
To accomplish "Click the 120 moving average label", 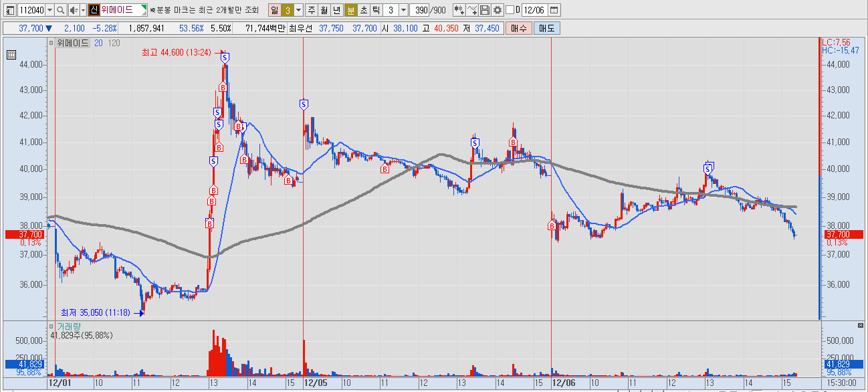I will click(x=114, y=43).
